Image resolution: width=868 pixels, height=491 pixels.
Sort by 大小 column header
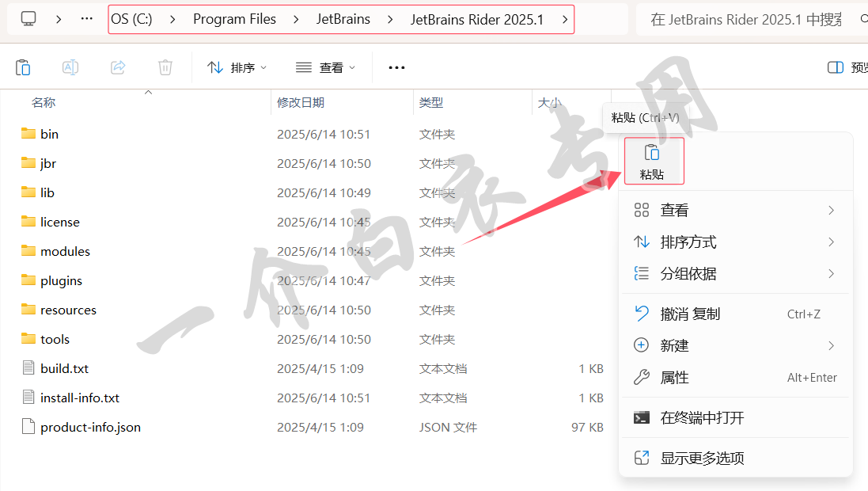click(x=549, y=102)
